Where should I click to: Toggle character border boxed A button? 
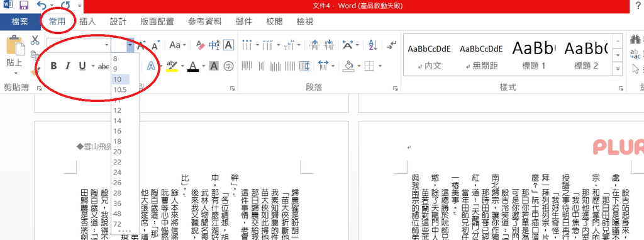229,45
